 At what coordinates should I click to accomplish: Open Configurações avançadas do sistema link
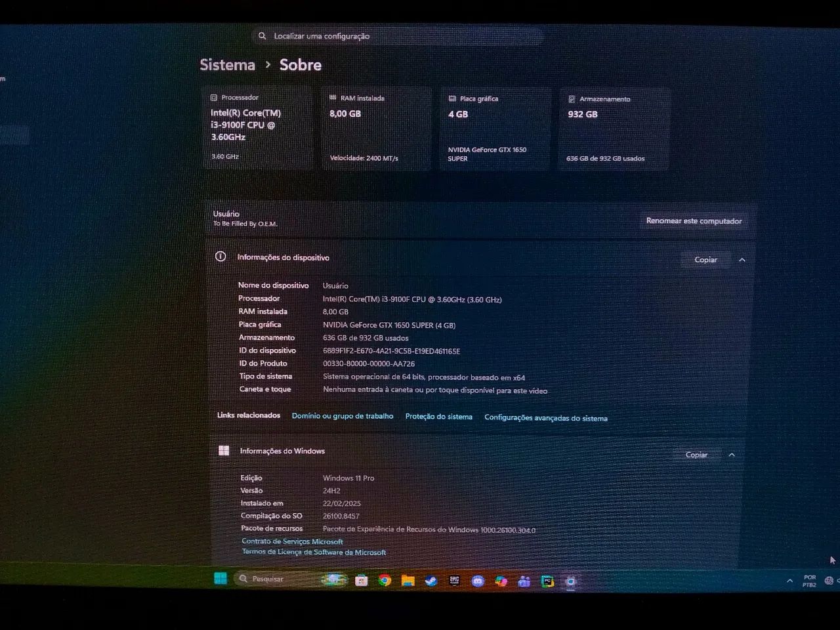[546, 418]
